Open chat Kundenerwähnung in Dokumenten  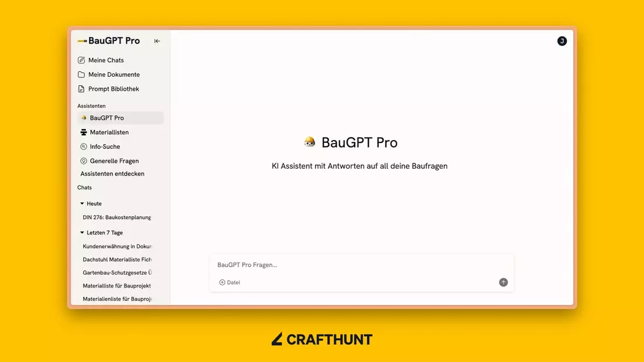[117, 247]
